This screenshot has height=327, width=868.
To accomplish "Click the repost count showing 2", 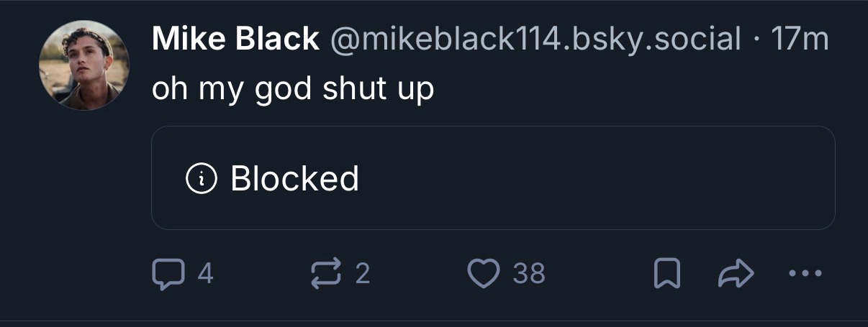I will tap(363, 274).
